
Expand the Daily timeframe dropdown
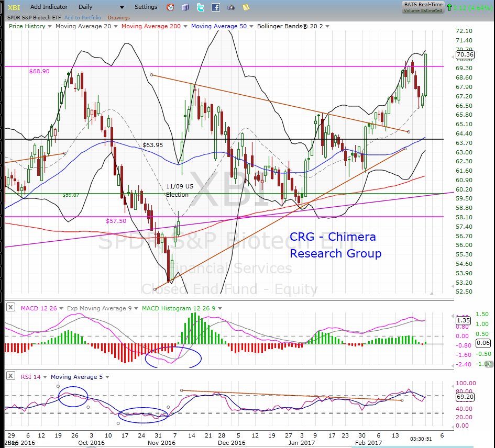[122, 7]
